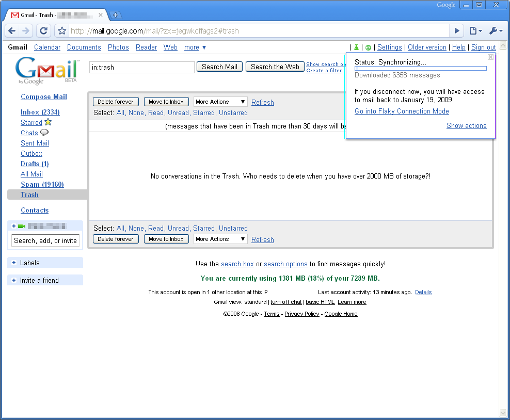Open the top More Actions dropdown
The height and width of the screenshot is (420, 510).
pyautogui.click(x=220, y=102)
